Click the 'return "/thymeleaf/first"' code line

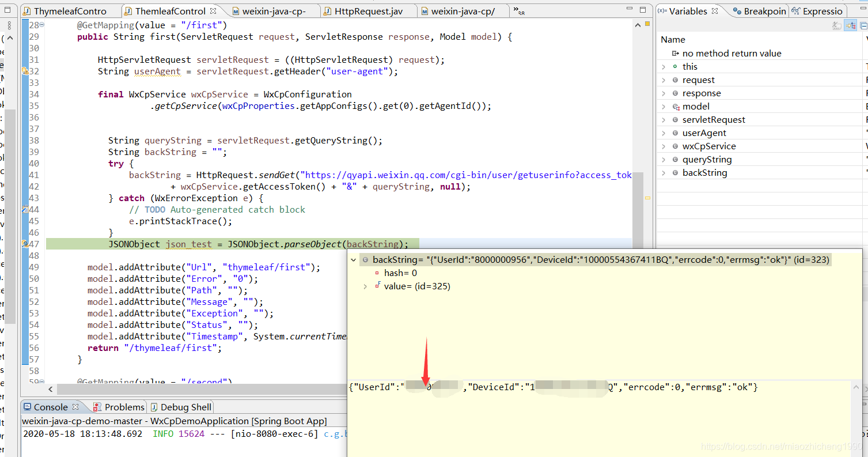point(154,348)
